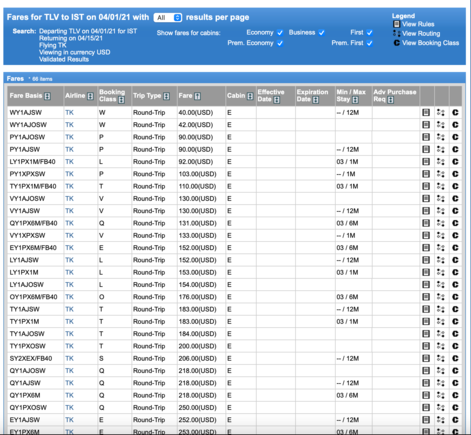Open the results per page dropdown
This screenshot has width=471, height=435.
click(x=168, y=18)
